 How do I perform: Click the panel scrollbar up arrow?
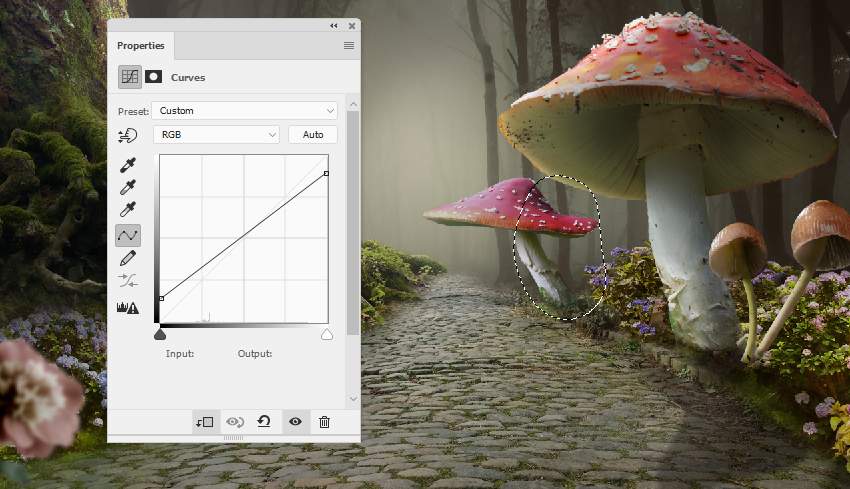click(x=353, y=104)
